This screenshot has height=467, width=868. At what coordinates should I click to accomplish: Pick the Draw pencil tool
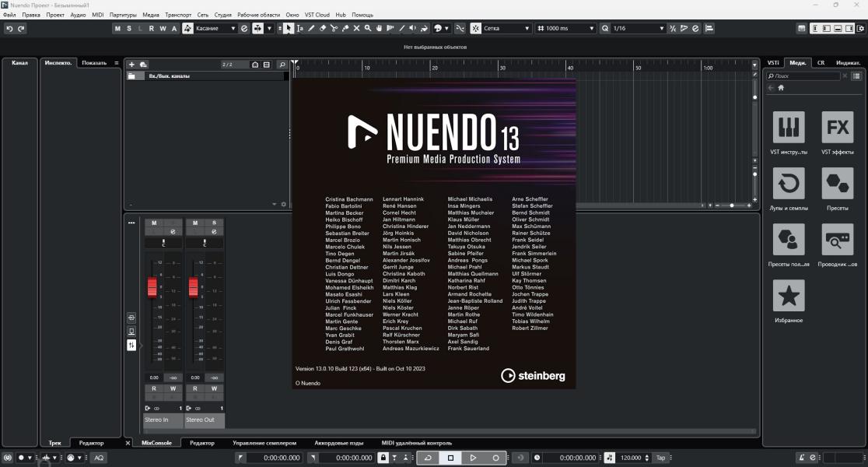(x=311, y=28)
